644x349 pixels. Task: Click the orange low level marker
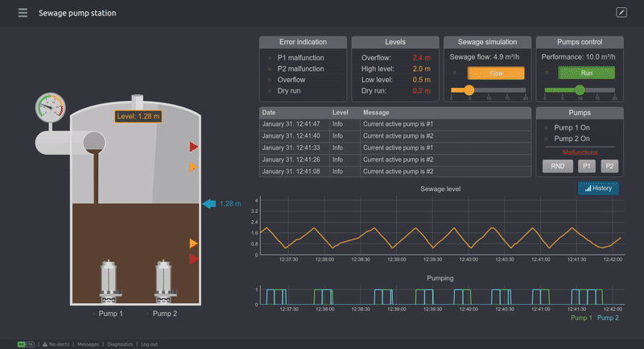point(193,243)
